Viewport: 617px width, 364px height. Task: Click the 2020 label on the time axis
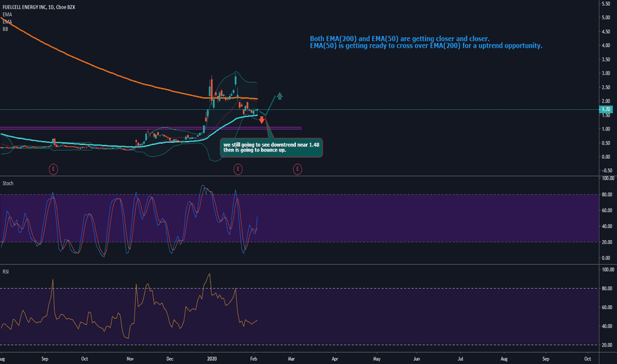click(212, 359)
